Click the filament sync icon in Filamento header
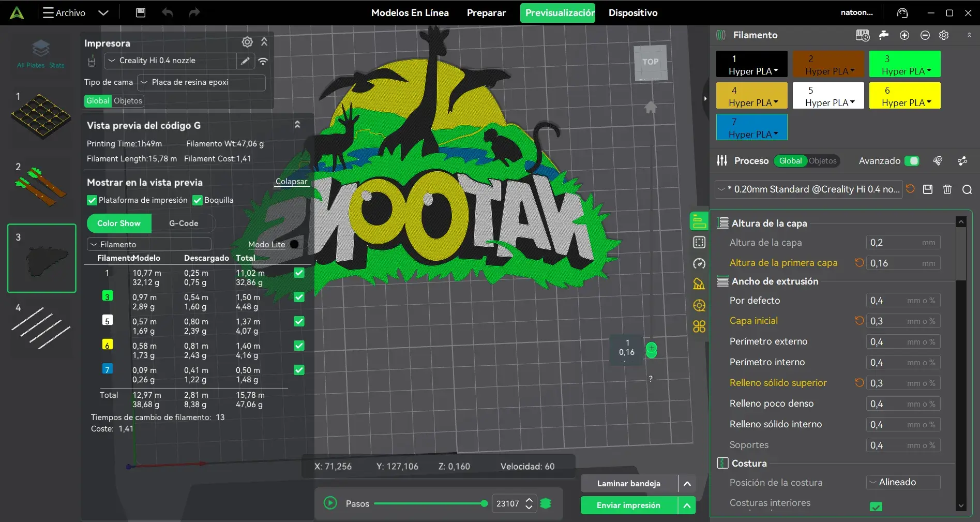The image size is (980, 522). pos(863,35)
